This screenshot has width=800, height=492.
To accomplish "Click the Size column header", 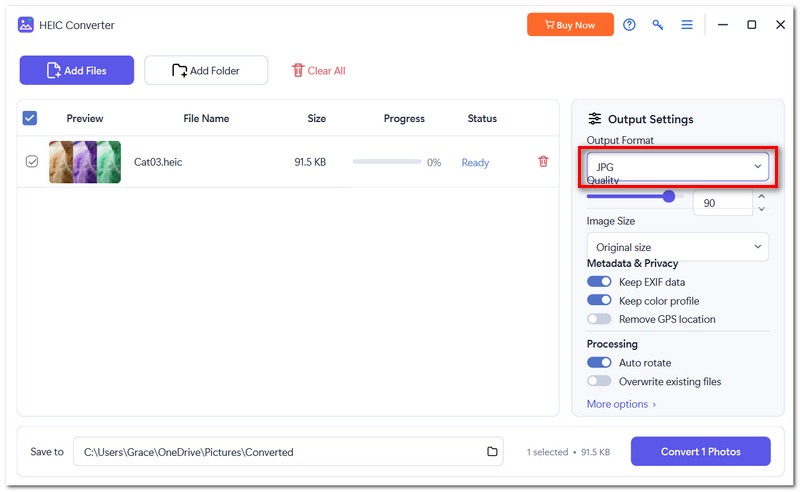I will coord(316,118).
